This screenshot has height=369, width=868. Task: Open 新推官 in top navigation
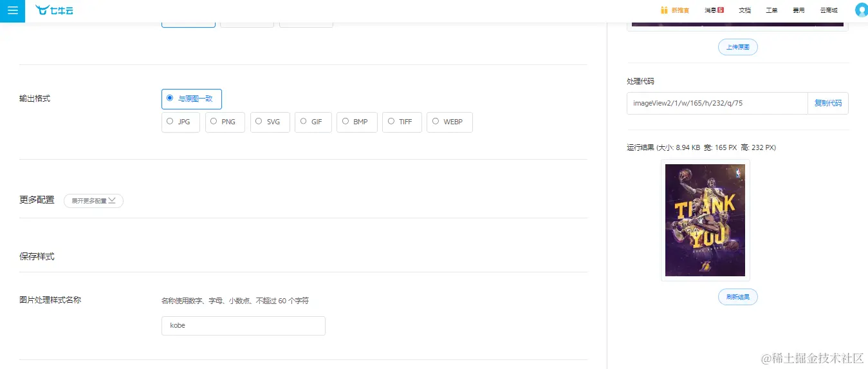[x=680, y=10]
